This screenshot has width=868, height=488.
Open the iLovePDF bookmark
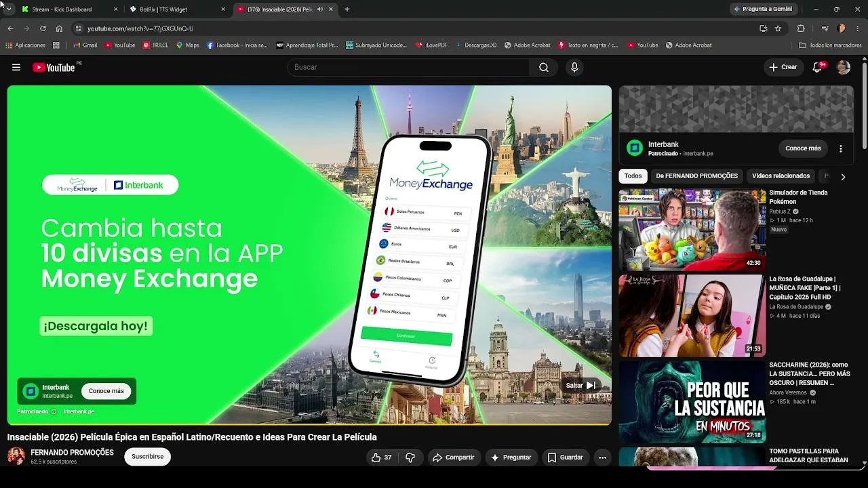click(431, 45)
